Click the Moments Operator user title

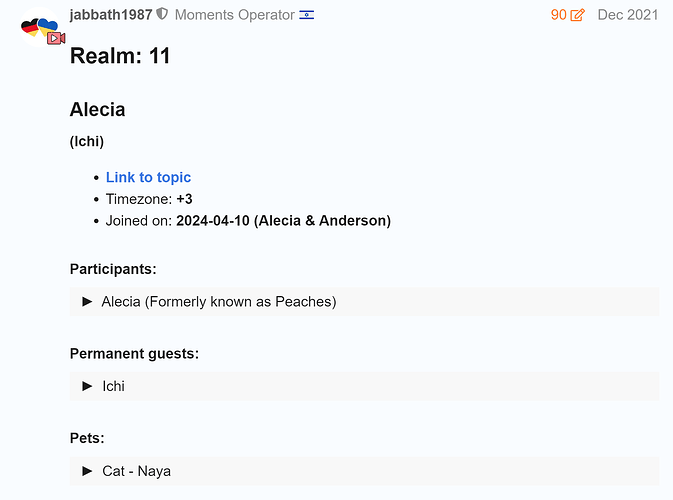[x=234, y=15]
